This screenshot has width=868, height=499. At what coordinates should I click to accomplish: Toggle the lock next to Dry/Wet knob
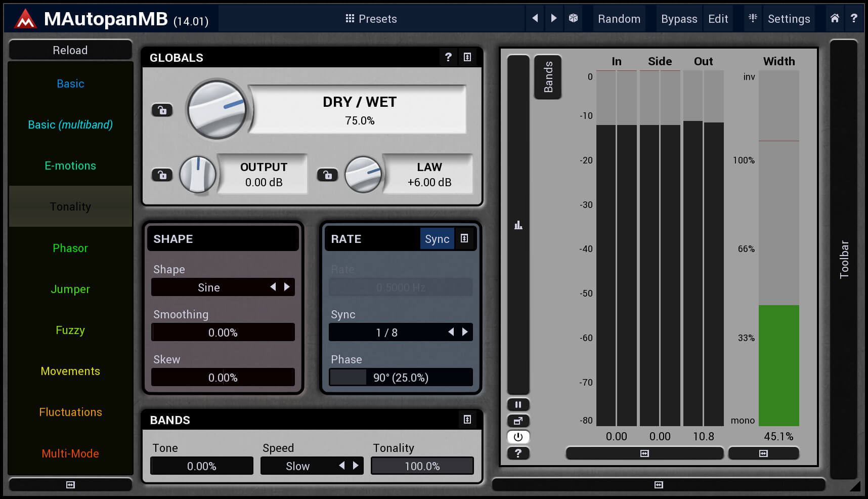click(162, 110)
